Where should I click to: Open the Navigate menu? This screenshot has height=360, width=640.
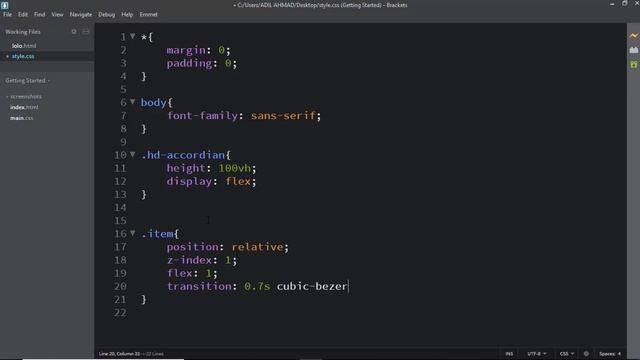coord(81,14)
